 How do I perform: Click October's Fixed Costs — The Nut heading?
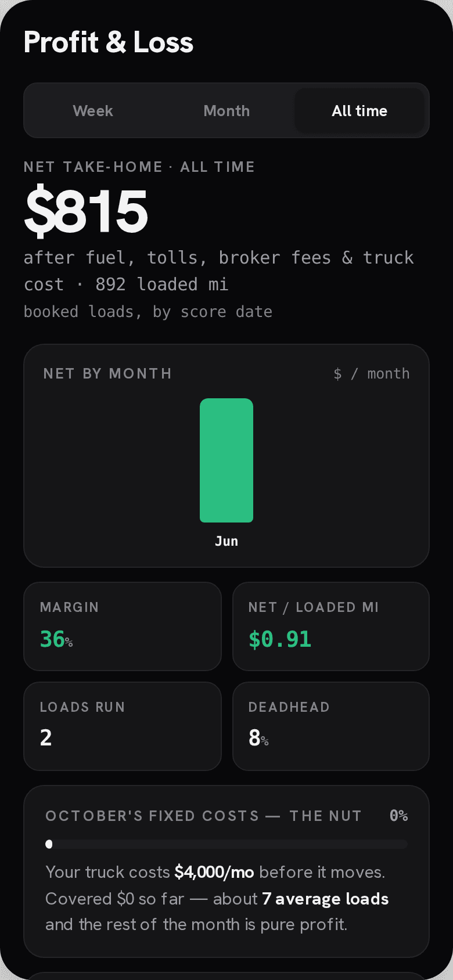pos(203,816)
